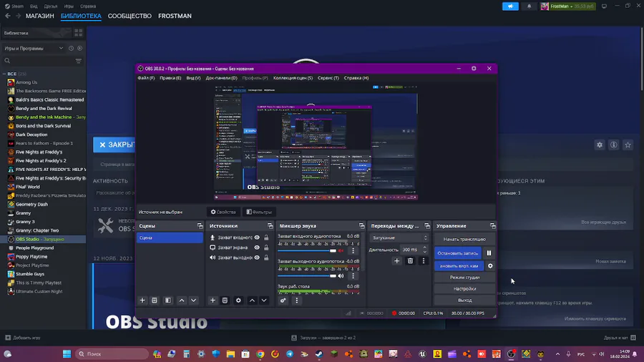Open Затухание transition dropdown

click(x=399, y=238)
